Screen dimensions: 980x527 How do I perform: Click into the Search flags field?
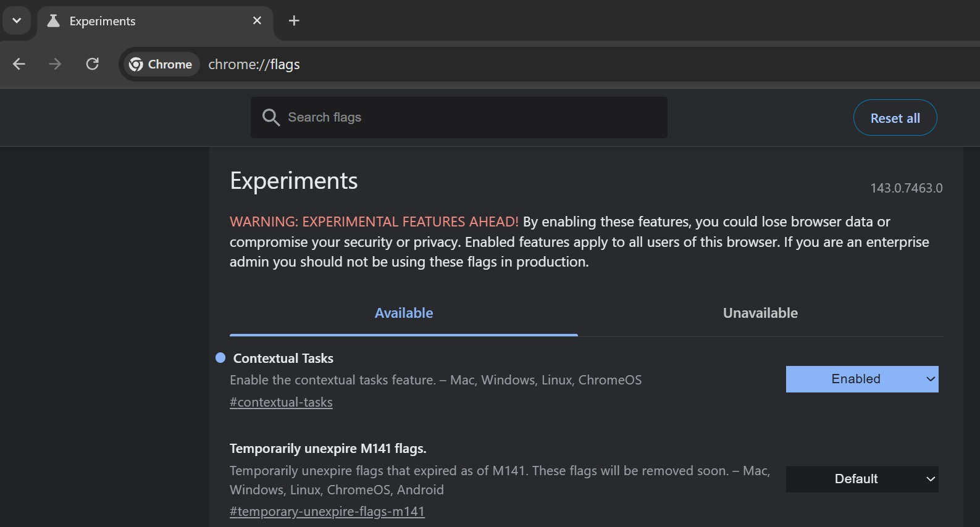(x=469, y=117)
